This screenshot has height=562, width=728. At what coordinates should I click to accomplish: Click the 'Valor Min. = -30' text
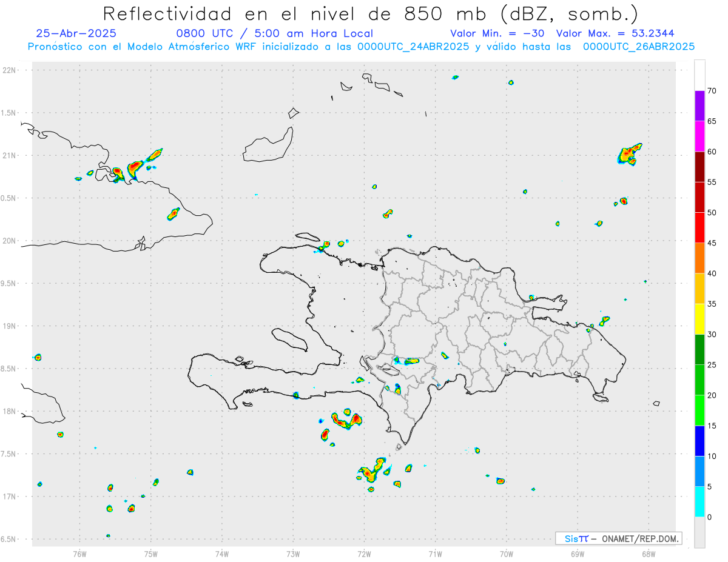[497, 33]
